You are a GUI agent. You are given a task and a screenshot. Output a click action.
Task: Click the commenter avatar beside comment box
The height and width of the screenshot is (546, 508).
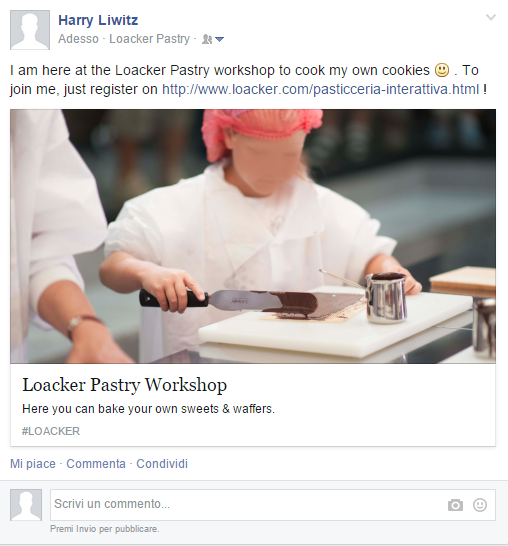click(x=26, y=505)
